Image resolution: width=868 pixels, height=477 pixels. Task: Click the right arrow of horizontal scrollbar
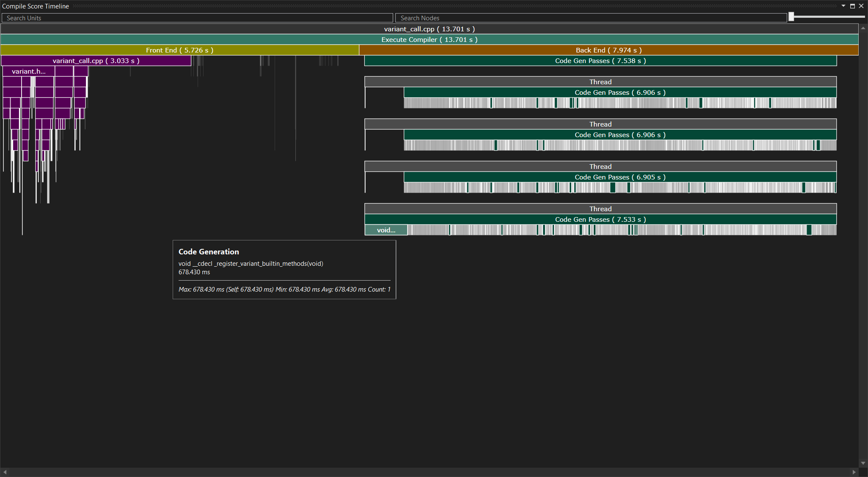pos(854,472)
